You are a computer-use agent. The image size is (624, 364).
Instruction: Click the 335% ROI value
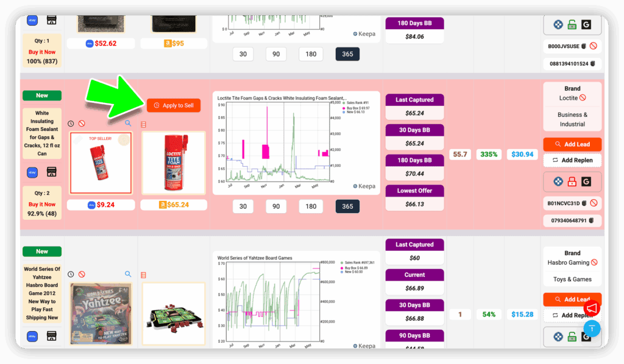(x=489, y=154)
